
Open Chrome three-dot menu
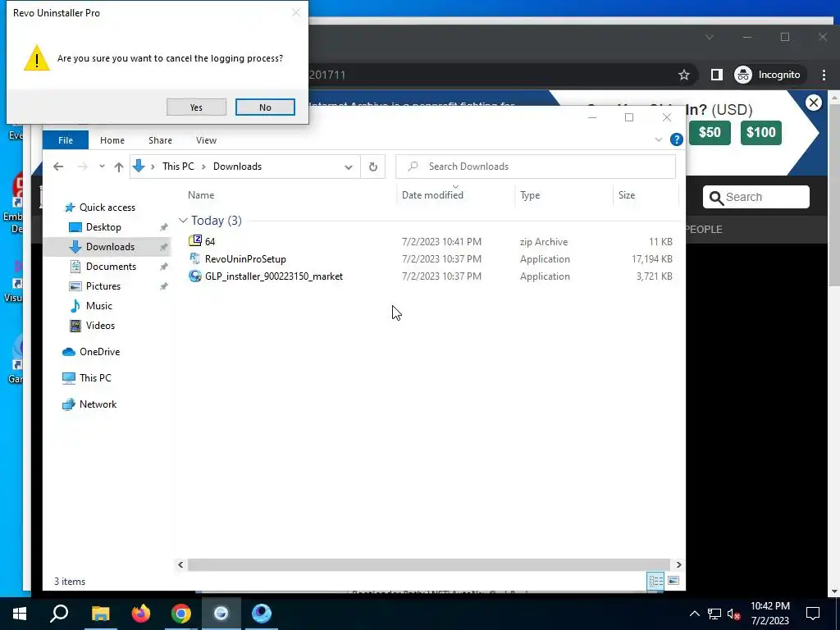pyautogui.click(x=824, y=75)
